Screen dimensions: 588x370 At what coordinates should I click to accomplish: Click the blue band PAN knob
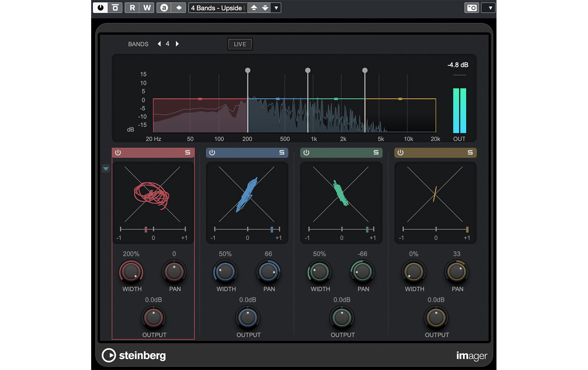[x=268, y=272]
